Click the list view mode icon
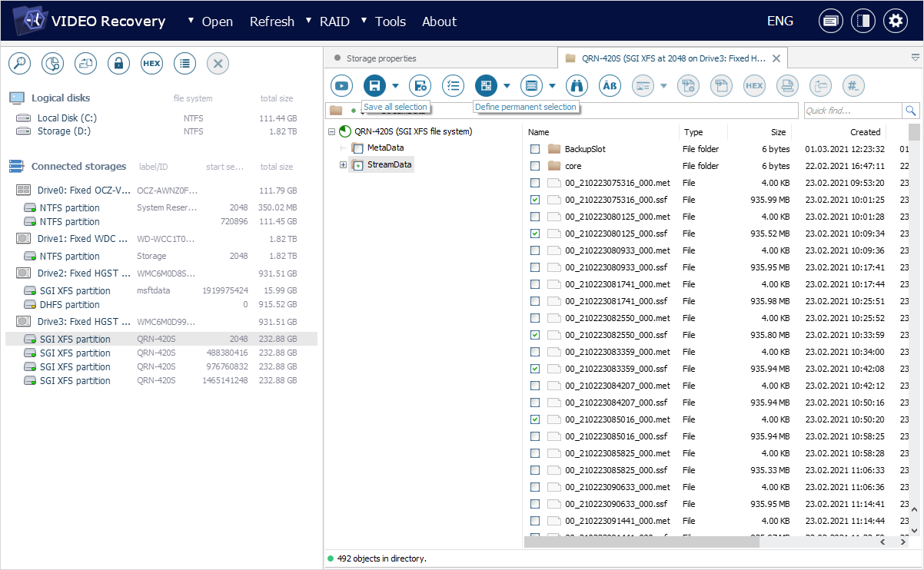The width and height of the screenshot is (924, 570). (x=531, y=85)
